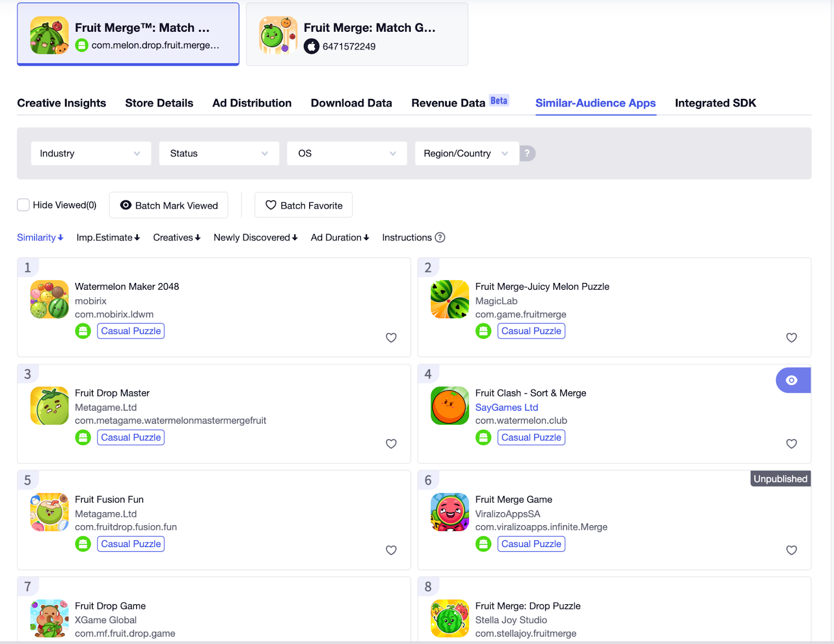Sort by Ad Duration

(x=340, y=238)
